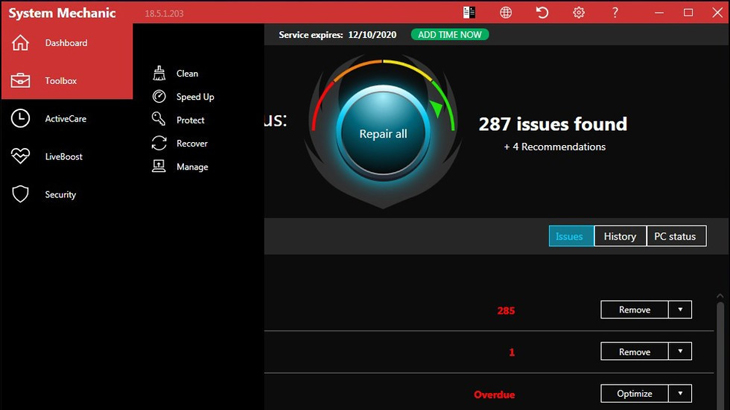Viewport: 730px width, 410px height.
Task: Choose Recover from Toolbox submenu
Action: click(x=192, y=143)
